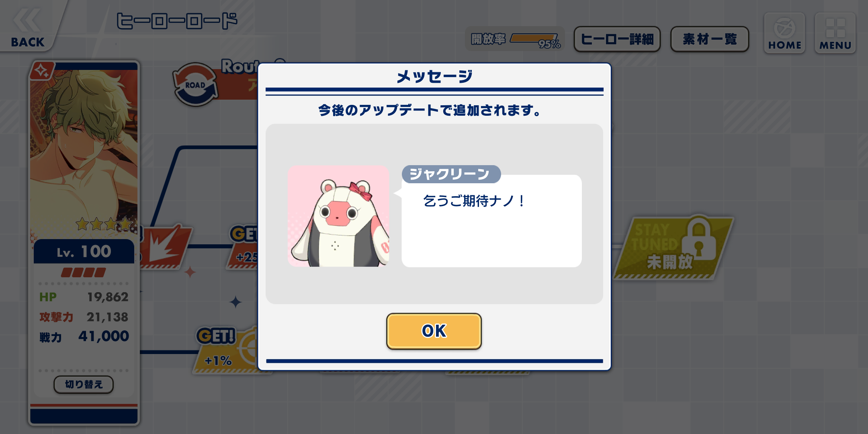
Task: Click the red attack skill node
Action: pos(166,247)
